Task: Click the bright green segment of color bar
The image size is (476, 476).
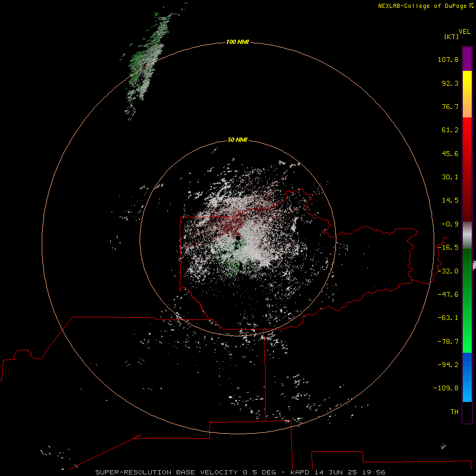Action: tap(467, 334)
